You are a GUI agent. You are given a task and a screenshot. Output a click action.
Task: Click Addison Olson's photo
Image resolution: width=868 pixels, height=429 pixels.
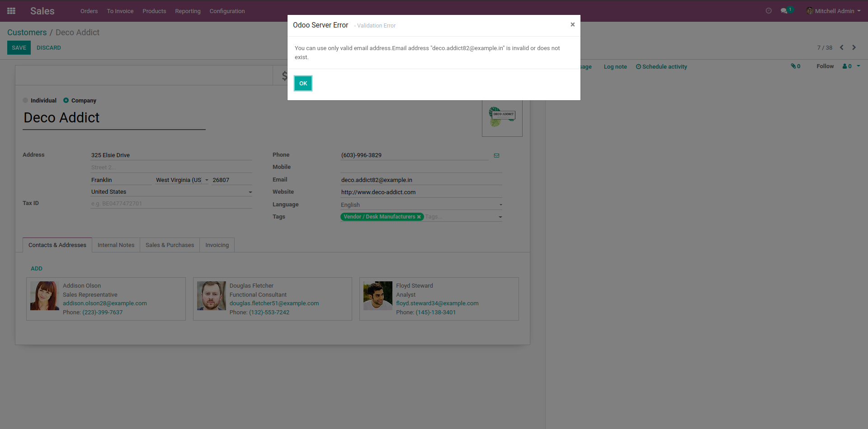[x=45, y=296]
